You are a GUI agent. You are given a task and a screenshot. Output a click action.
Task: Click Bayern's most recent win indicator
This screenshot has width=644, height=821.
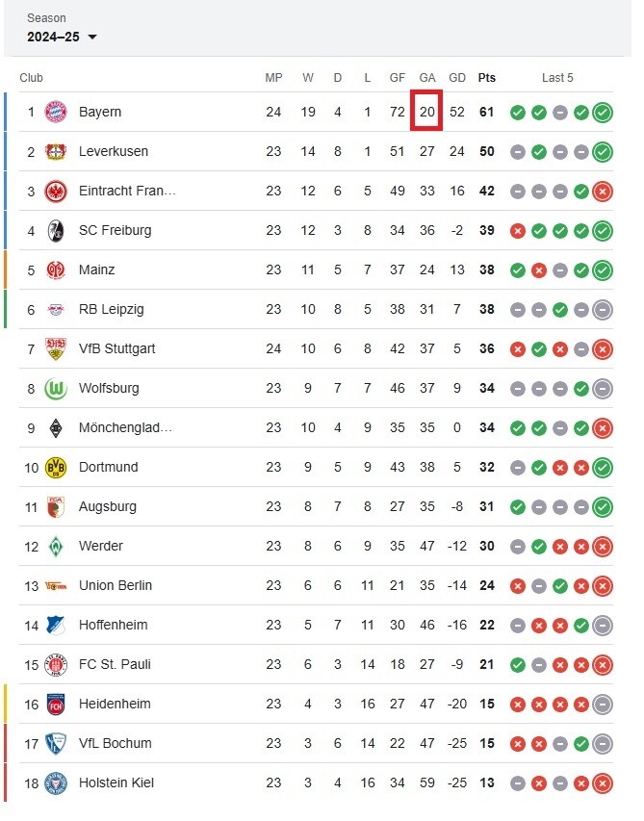[x=603, y=113]
